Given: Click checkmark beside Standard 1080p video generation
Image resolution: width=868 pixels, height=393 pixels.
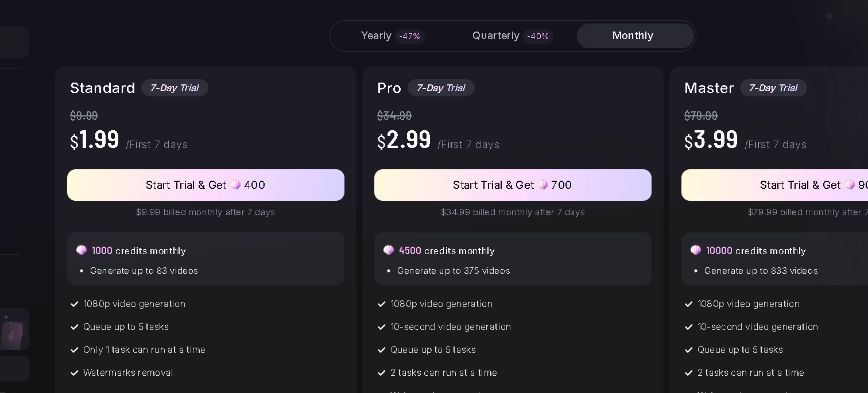Looking at the screenshot, I should (x=75, y=304).
